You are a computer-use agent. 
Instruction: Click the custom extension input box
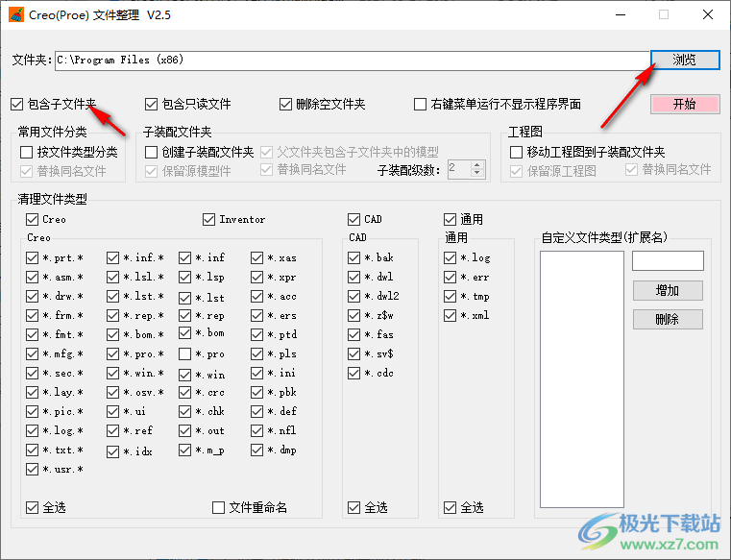tap(668, 260)
